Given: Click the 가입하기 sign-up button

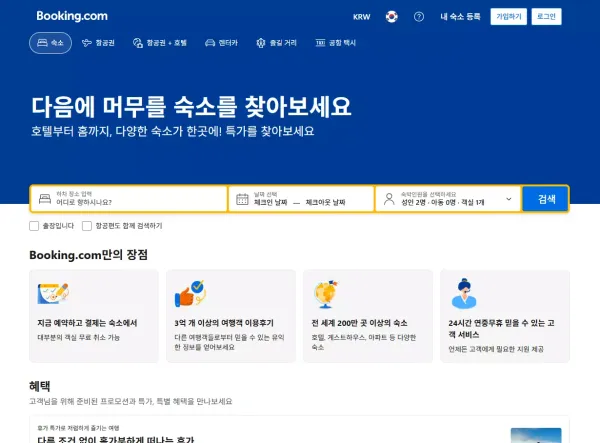Looking at the screenshot, I should click(x=509, y=16).
